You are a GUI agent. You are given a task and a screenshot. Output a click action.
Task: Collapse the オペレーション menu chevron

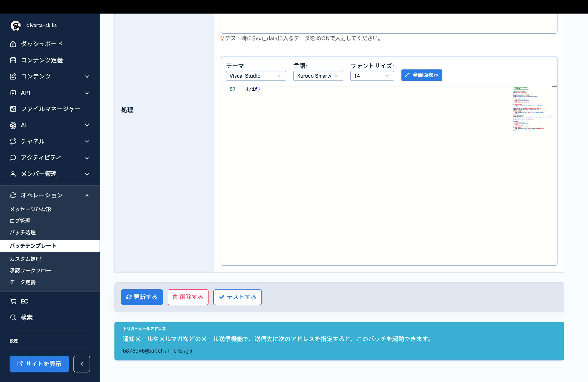87,196
